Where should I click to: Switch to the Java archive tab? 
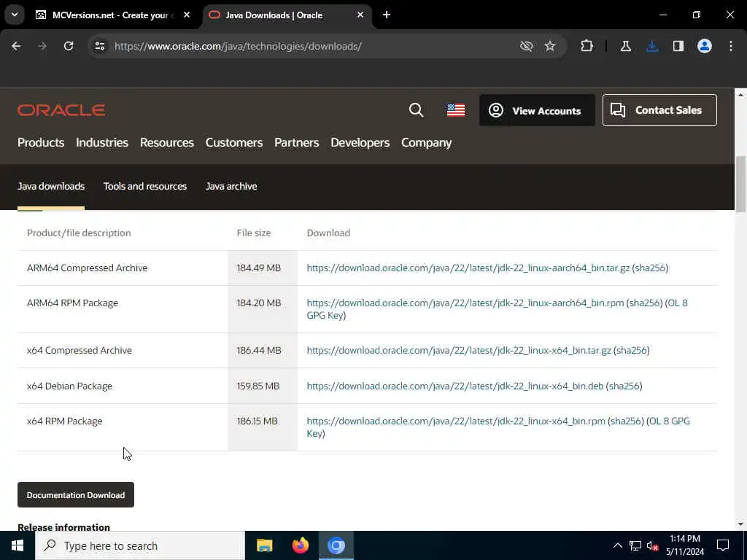tap(231, 186)
